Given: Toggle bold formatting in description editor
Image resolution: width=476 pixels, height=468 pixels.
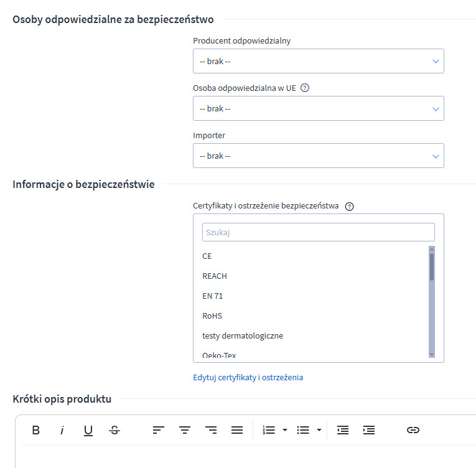Looking at the screenshot, I should coord(36,430).
